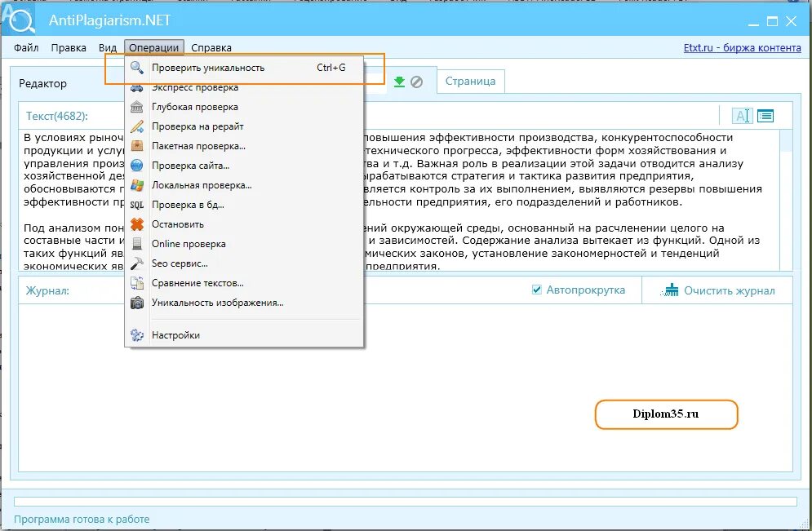The height and width of the screenshot is (531, 812).
Task: Click the gray cancel circle icon
Action: (x=416, y=82)
